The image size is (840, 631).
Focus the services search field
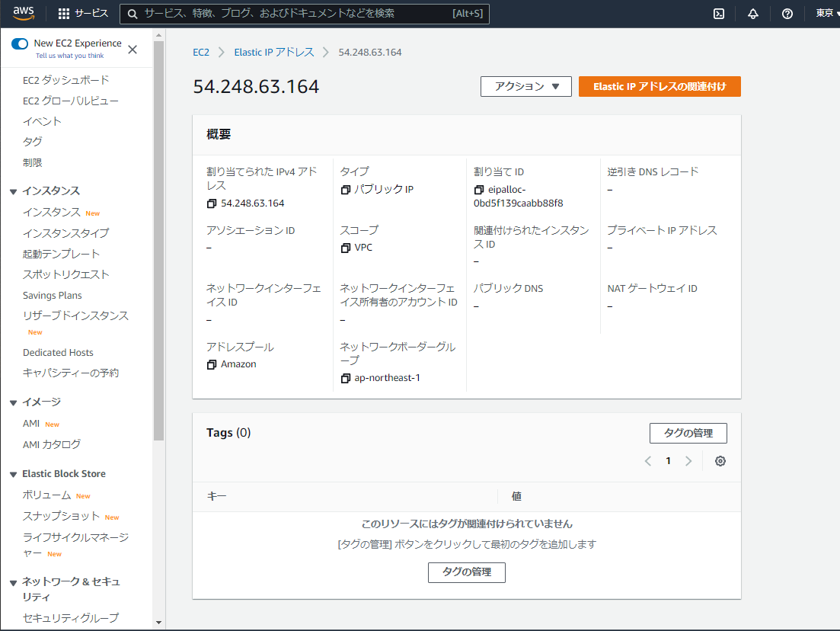[x=305, y=14]
